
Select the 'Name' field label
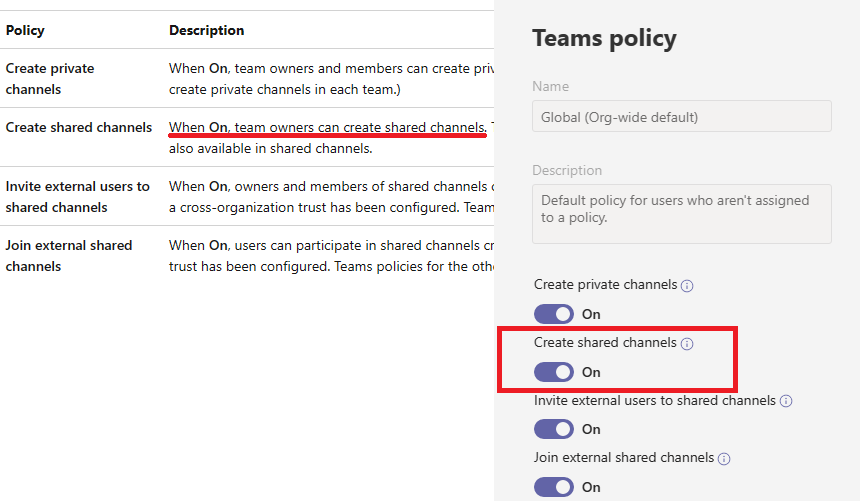pyautogui.click(x=551, y=86)
